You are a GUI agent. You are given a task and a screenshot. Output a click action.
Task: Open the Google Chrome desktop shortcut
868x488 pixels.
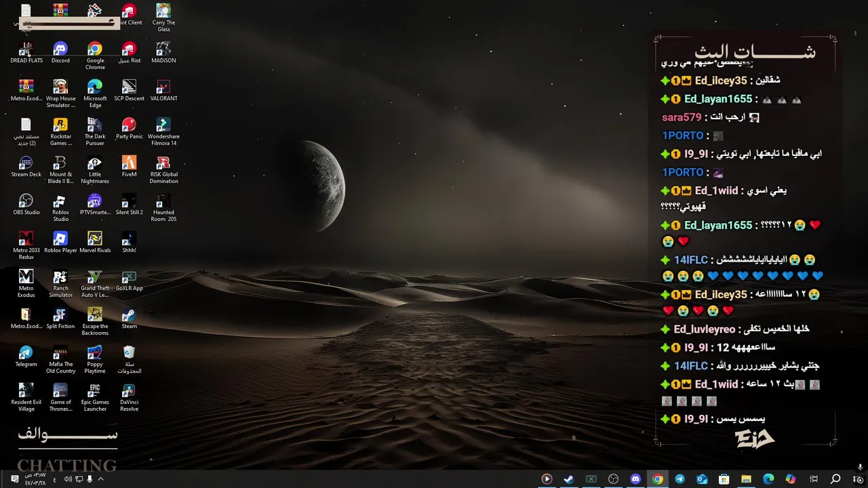coord(95,56)
